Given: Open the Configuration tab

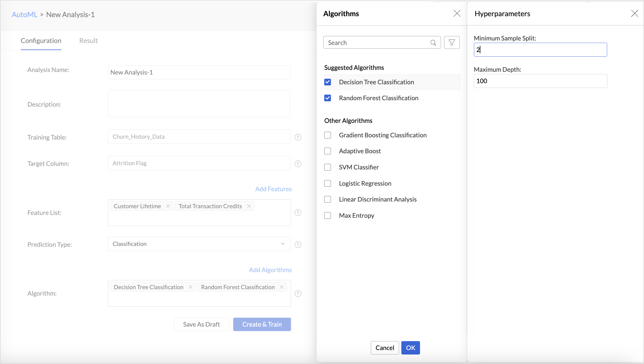Looking at the screenshot, I should click(x=41, y=41).
